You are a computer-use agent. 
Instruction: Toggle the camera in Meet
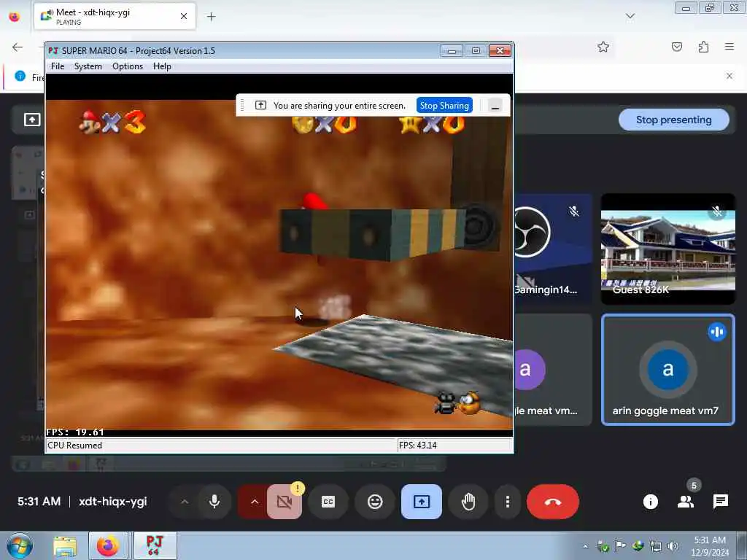point(285,502)
